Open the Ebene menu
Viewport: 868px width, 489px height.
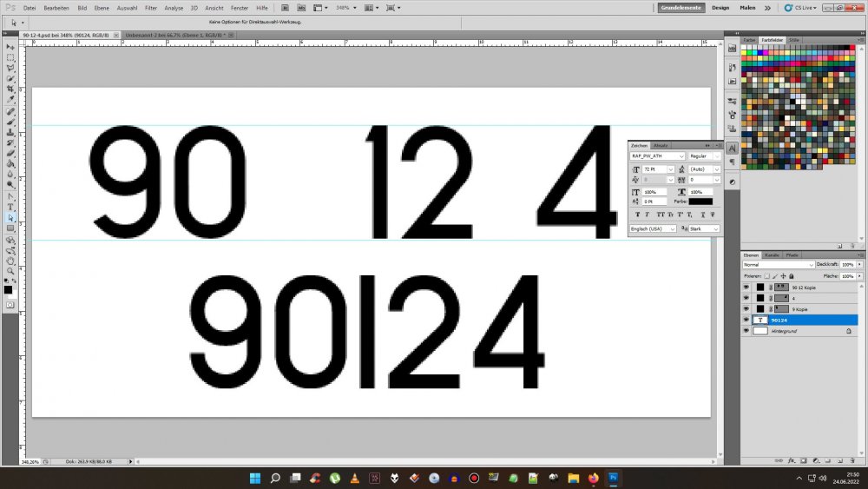(x=102, y=8)
